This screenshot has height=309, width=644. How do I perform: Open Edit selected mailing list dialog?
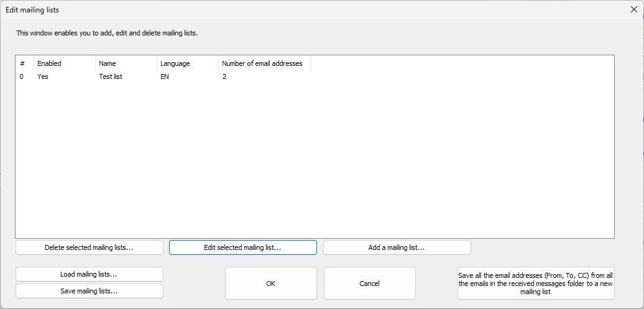click(x=242, y=248)
